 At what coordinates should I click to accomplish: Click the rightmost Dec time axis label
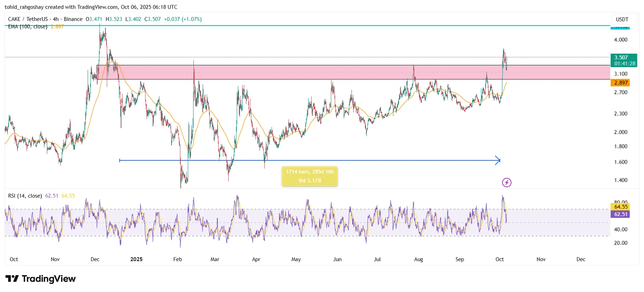pyautogui.click(x=581, y=259)
